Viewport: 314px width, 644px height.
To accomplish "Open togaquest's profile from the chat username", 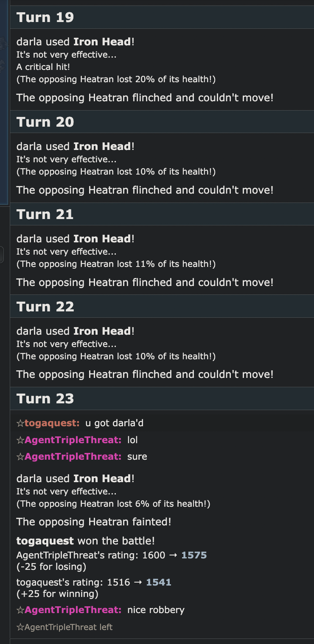I will point(52,423).
